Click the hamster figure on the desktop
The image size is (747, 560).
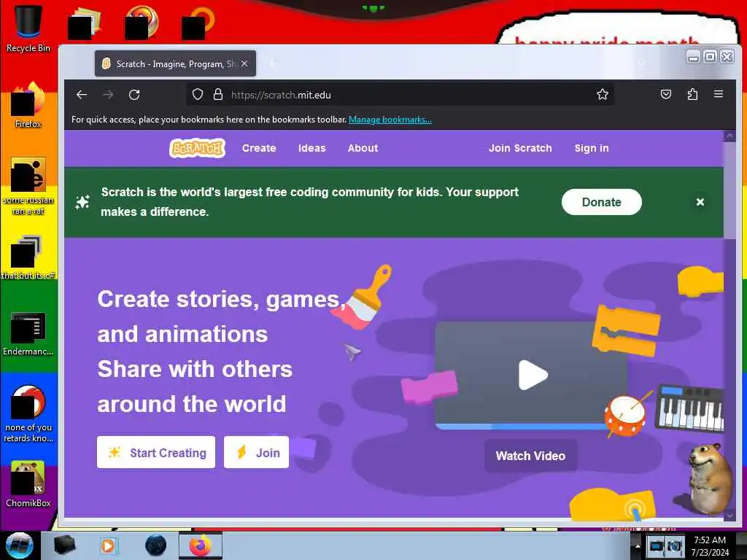[709, 478]
